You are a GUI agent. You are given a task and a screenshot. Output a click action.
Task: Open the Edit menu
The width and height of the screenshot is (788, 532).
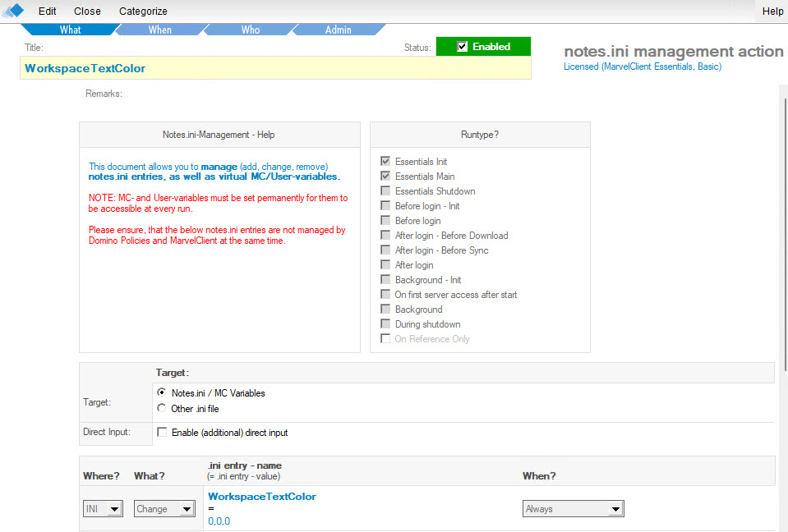[x=47, y=11]
